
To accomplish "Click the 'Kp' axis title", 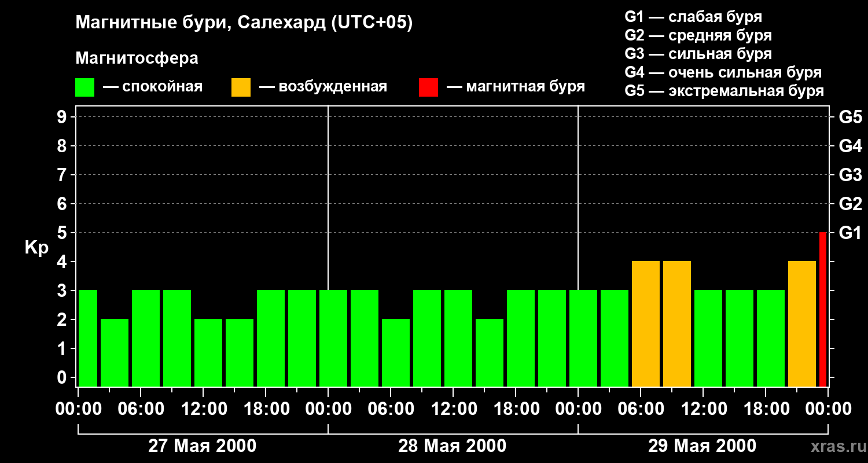I will tap(36, 248).
